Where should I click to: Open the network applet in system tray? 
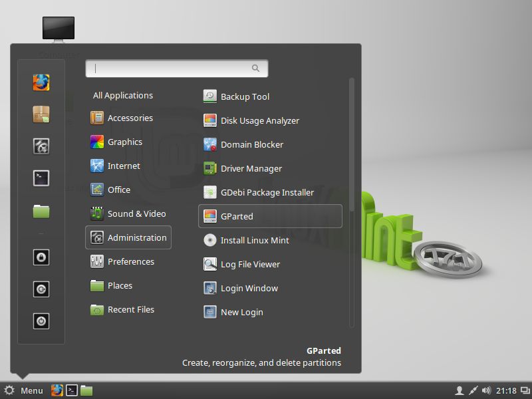pos(473,390)
